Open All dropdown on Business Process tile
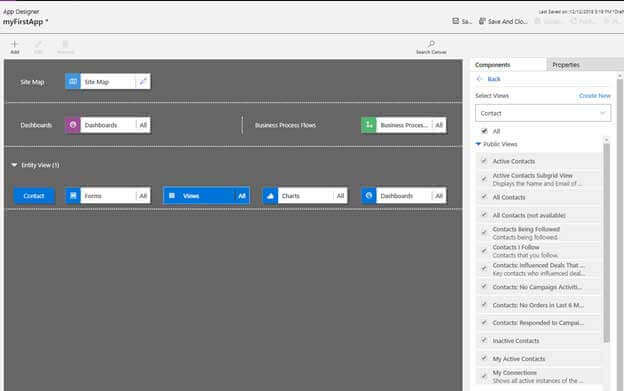 click(x=439, y=125)
